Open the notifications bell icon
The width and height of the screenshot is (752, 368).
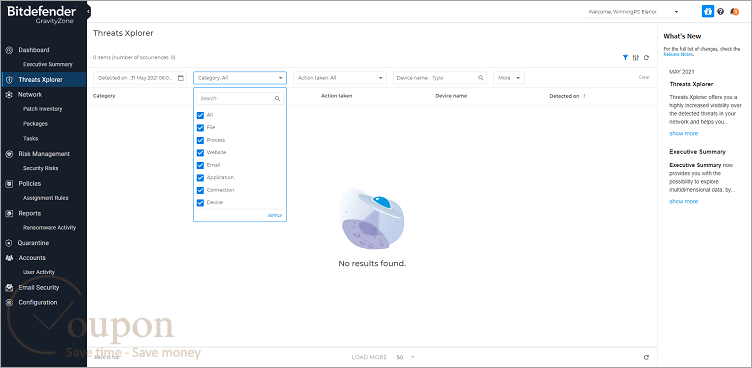(x=734, y=12)
